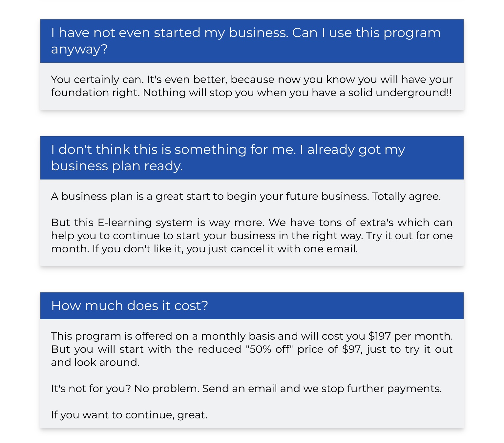Click 'Send an email and we stop further payments'
This screenshot has height=443, width=504.
322,389
